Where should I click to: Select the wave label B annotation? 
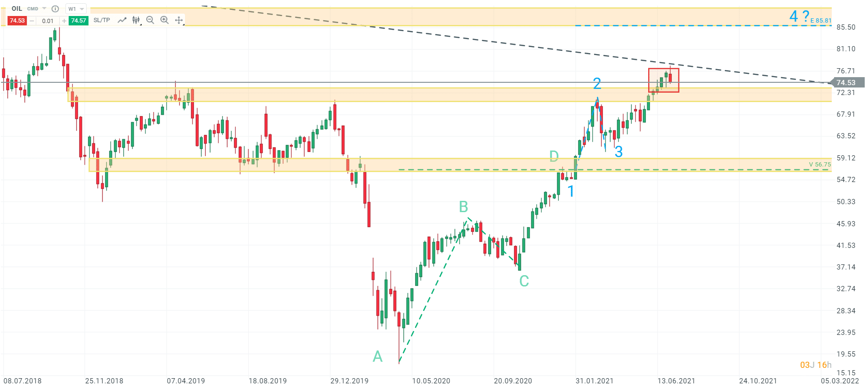[463, 207]
